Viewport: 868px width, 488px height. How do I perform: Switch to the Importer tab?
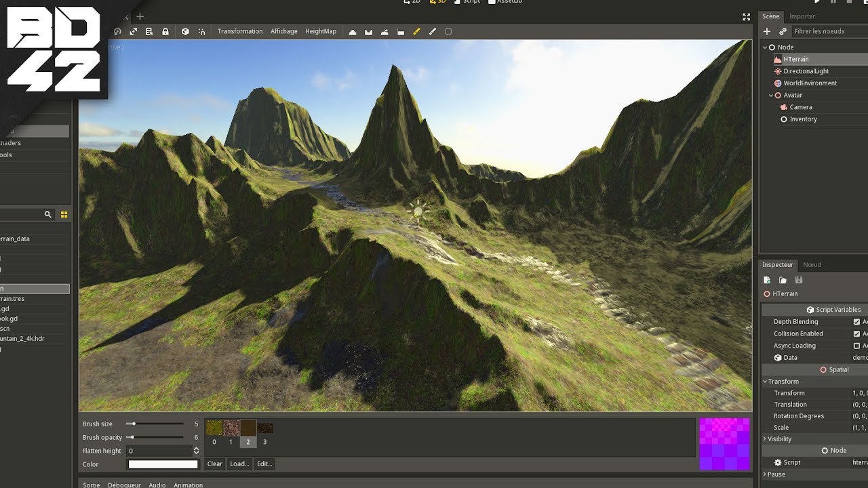[x=802, y=16]
